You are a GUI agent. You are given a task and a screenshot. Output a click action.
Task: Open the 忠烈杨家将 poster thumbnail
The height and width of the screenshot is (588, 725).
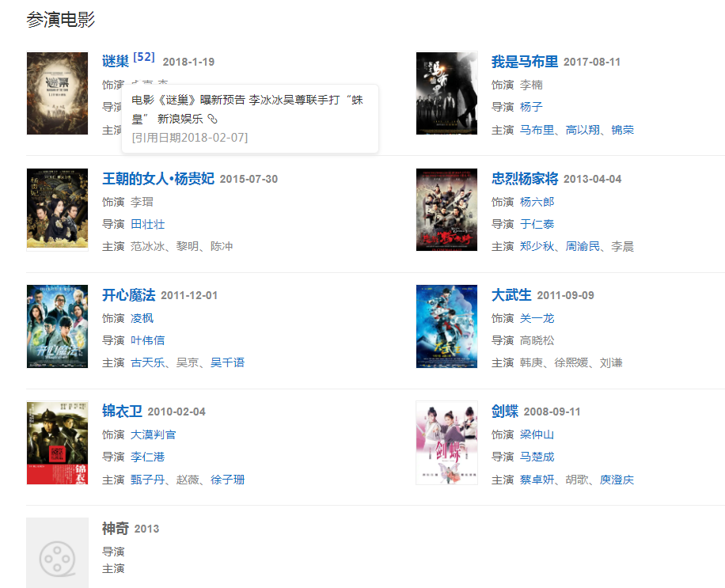click(x=446, y=210)
